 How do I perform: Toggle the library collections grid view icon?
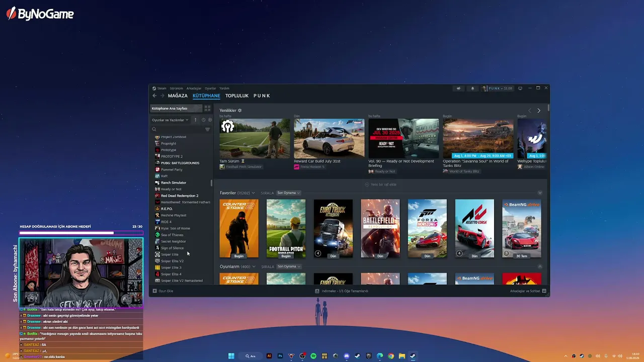click(x=207, y=108)
